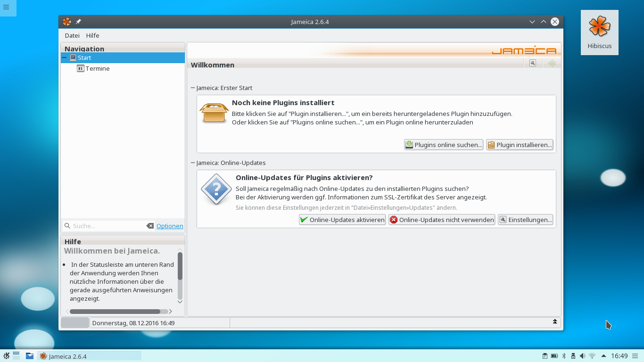This screenshot has width=644, height=362.
Task: Click the clear-search icon next to Suche
Action: (150, 226)
